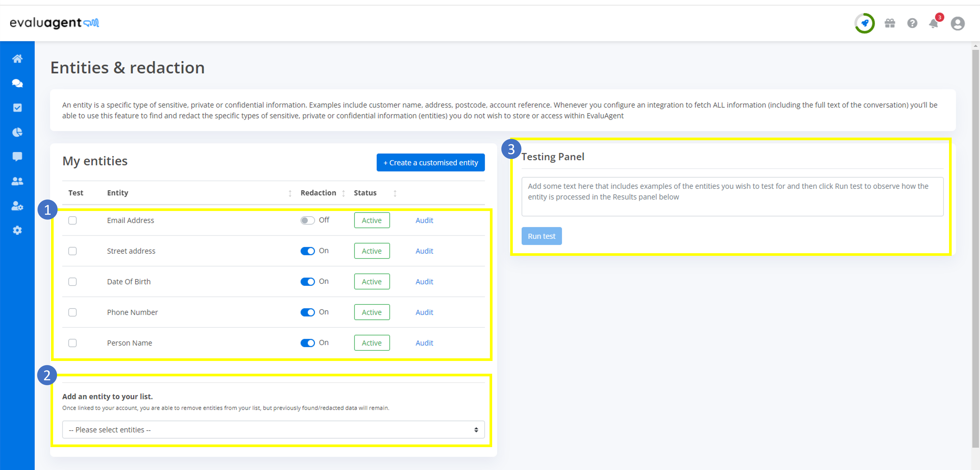Screen dimensions: 980x470
Task: Tick the Email Address test checkbox
Action: [x=72, y=220]
